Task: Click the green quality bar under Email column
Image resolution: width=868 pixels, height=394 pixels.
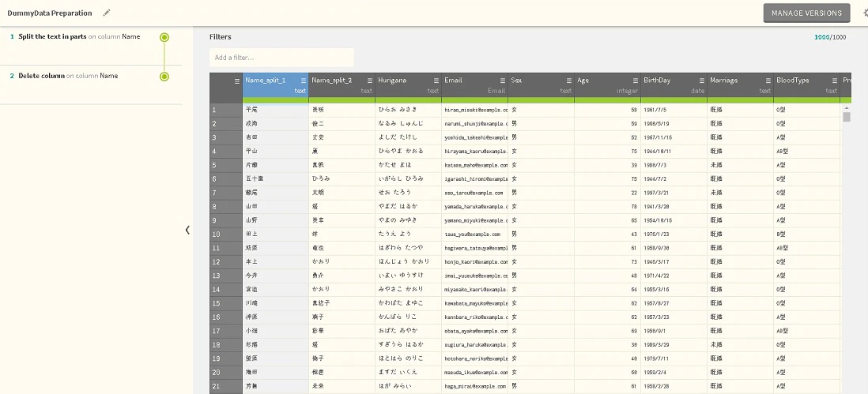Action: click(474, 99)
